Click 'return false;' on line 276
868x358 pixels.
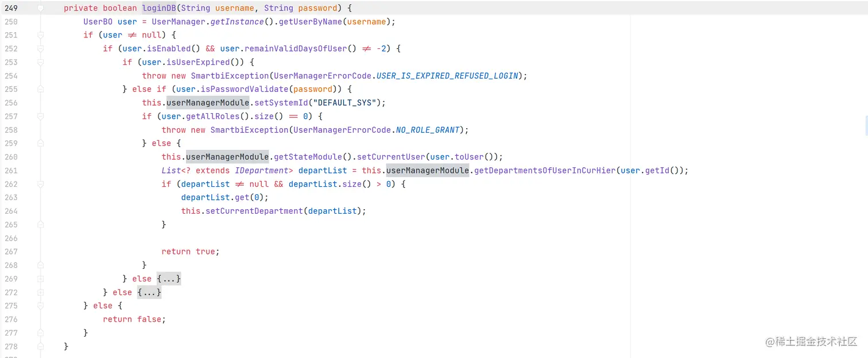coord(134,319)
